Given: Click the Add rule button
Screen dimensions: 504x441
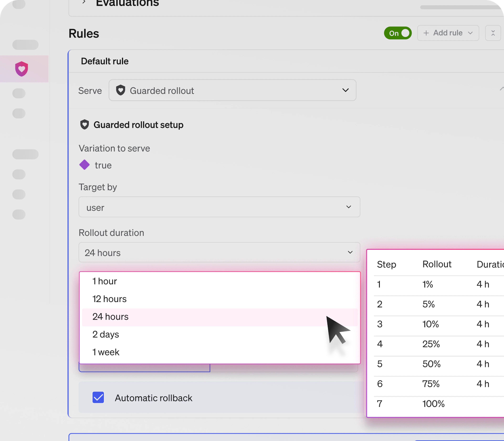Looking at the screenshot, I should 448,33.
